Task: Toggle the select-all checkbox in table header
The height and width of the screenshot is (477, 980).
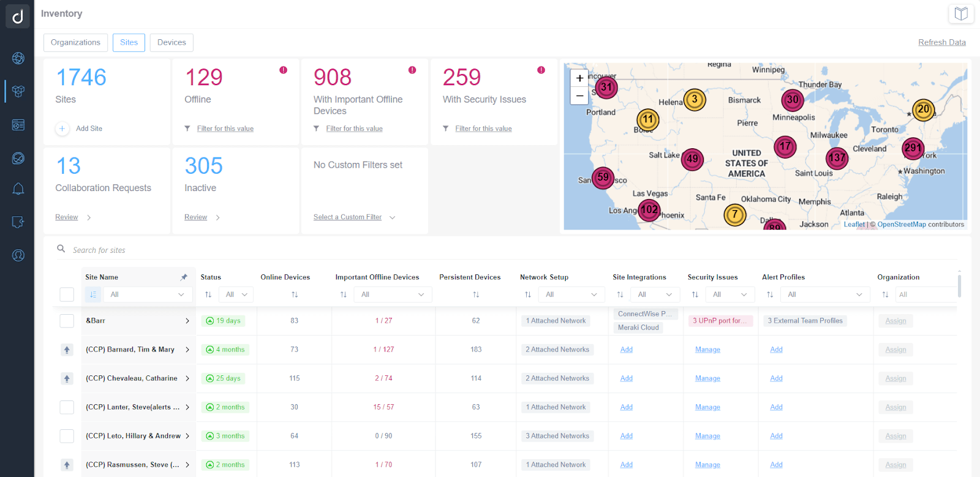Action: coord(67,295)
